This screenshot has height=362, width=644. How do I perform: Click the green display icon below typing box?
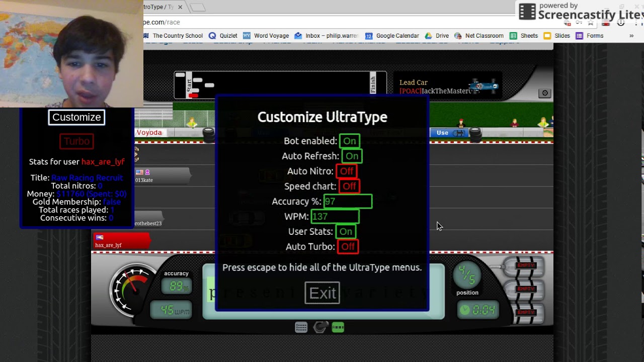(338, 327)
